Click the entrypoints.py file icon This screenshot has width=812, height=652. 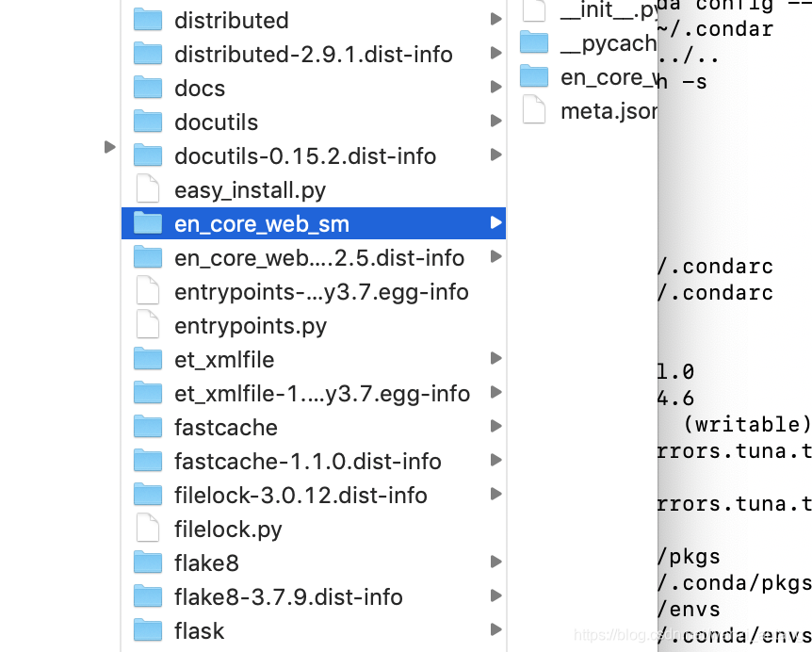(148, 325)
